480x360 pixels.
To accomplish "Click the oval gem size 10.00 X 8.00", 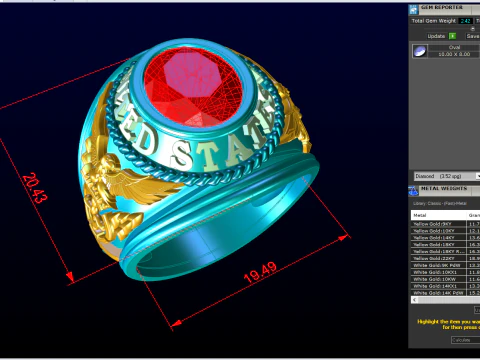I will (454, 54).
